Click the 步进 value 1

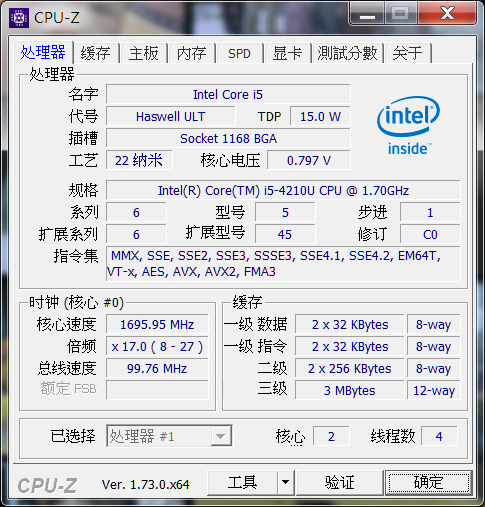pos(430,212)
